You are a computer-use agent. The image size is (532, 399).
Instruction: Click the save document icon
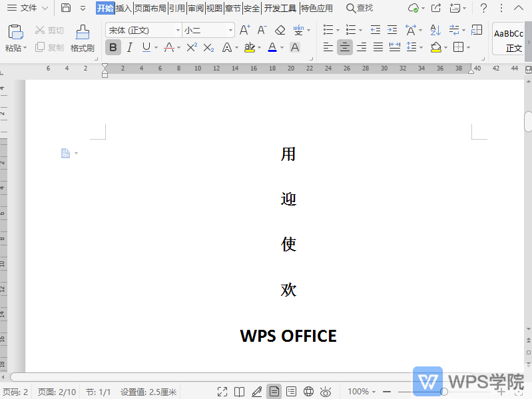[65, 8]
